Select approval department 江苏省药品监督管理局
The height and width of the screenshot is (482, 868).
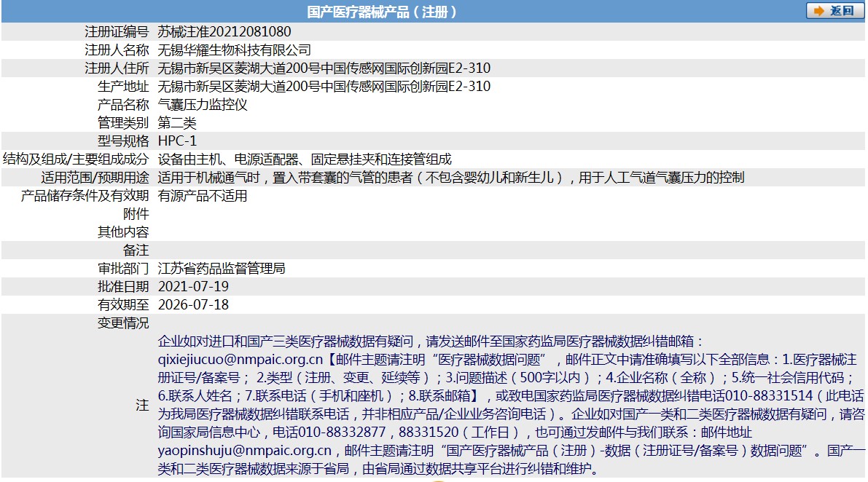tap(222, 269)
